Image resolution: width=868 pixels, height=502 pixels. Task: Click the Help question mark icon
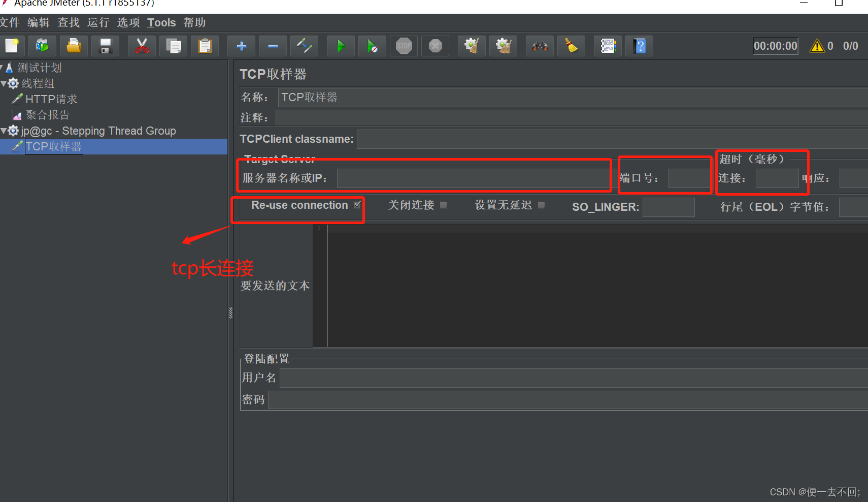pos(640,46)
